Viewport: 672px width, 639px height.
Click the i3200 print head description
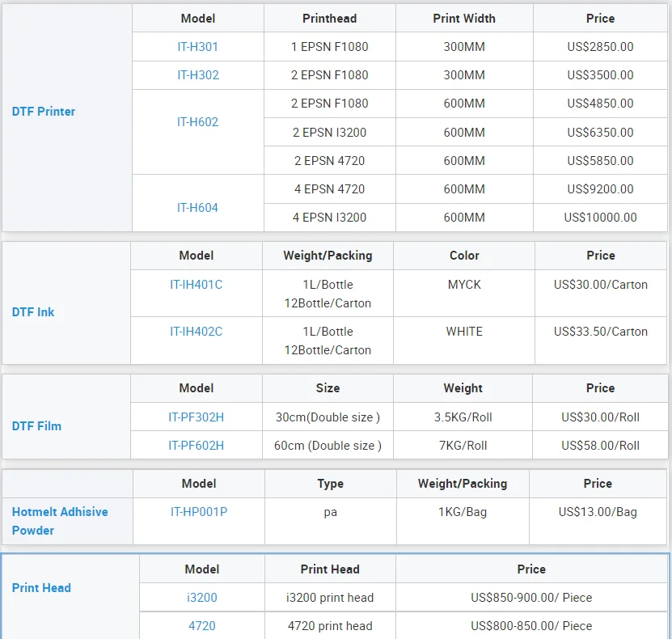tap(330, 598)
